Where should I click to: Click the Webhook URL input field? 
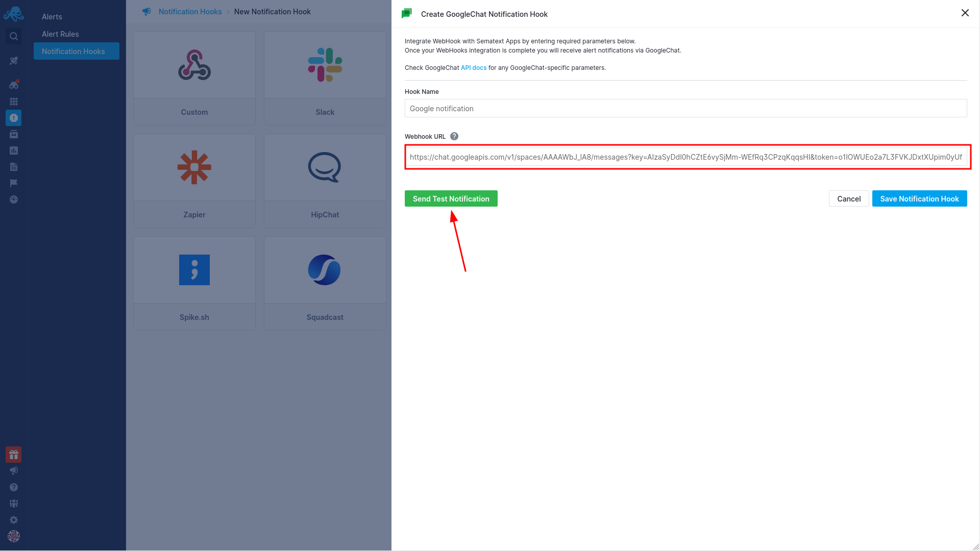tap(686, 157)
